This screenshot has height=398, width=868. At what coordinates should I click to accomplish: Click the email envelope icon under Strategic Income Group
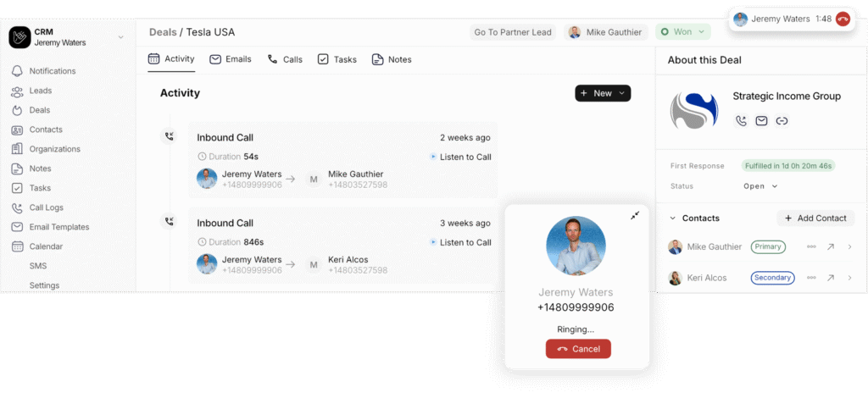click(x=762, y=120)
